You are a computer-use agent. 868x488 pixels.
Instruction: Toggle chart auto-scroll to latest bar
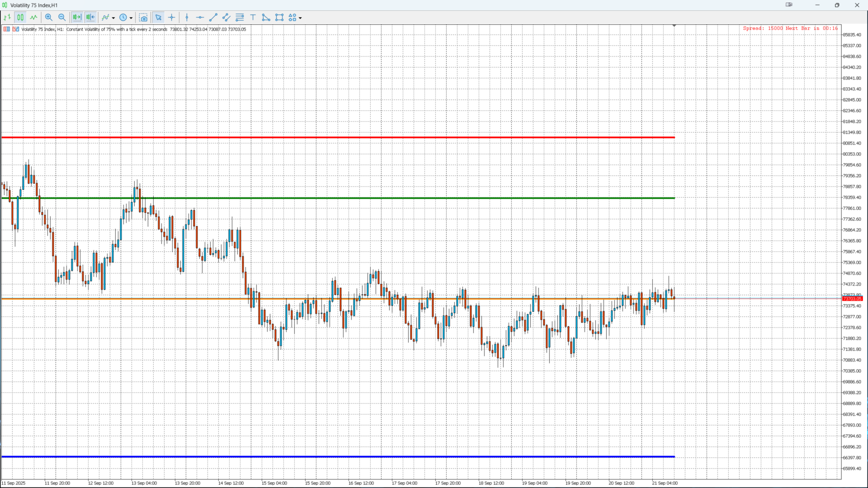pyautogui.click(x=77, y=18)
